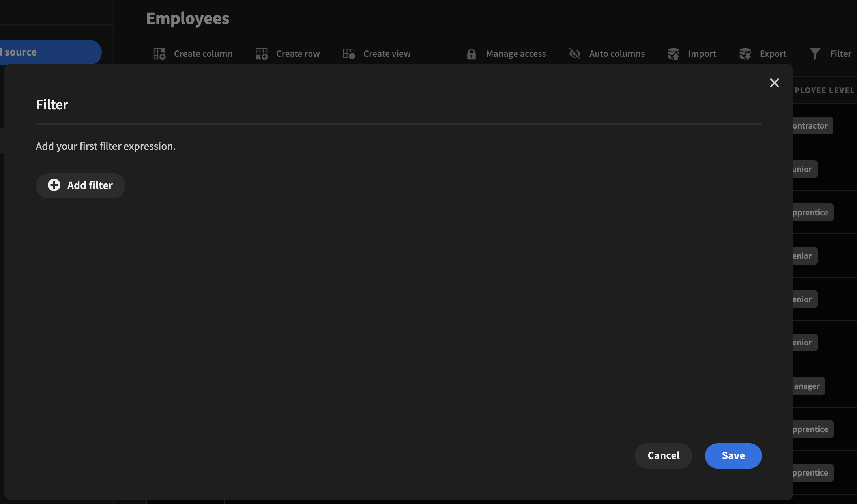Click the Export database icon

[745, 54]
